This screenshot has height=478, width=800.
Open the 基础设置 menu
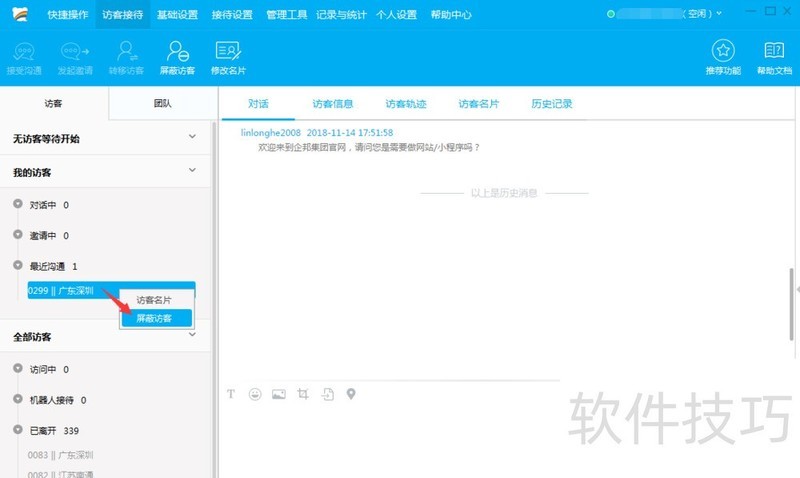pos(177,15)
